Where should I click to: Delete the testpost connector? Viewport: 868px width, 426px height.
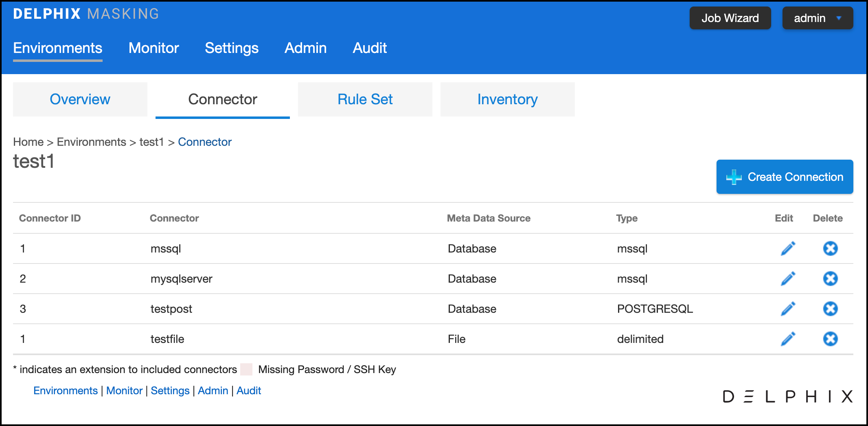click(830, 308)
